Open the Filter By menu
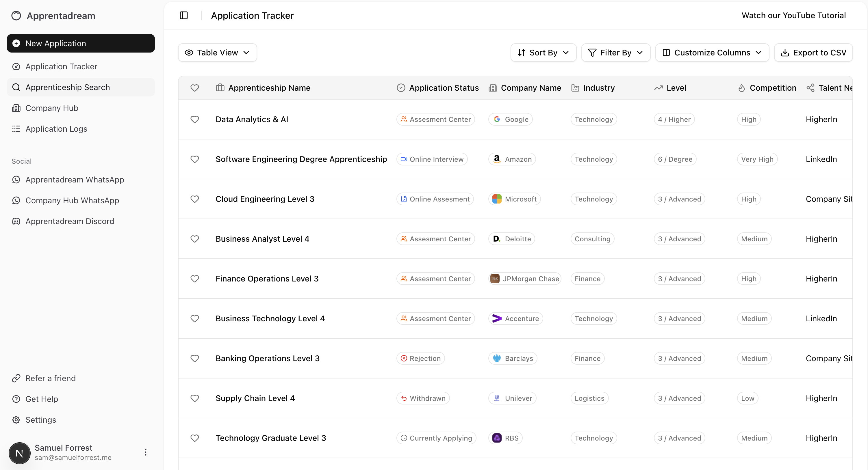Viewport: 868px width, 470px height. (616, 52)
